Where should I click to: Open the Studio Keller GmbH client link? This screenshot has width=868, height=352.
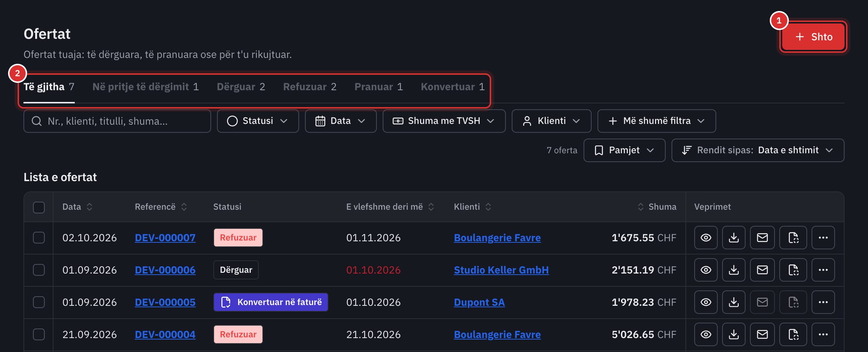point(501,270)
